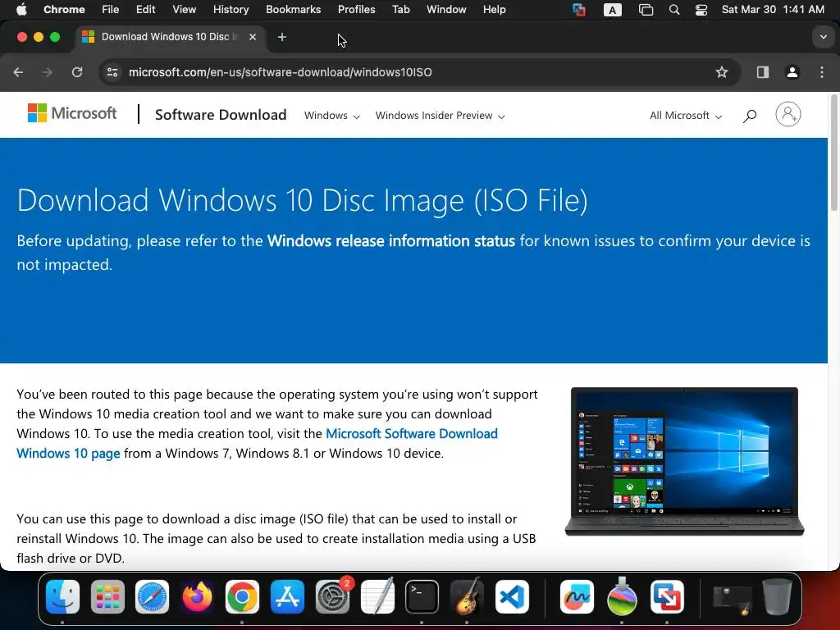Open the Windows release information status link
840x630 pixels.
click(x=391, y=241)
